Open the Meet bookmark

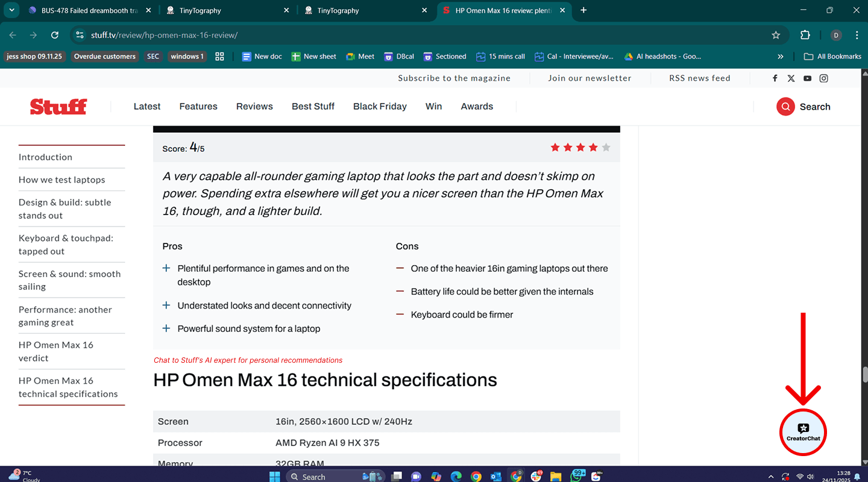360,56
